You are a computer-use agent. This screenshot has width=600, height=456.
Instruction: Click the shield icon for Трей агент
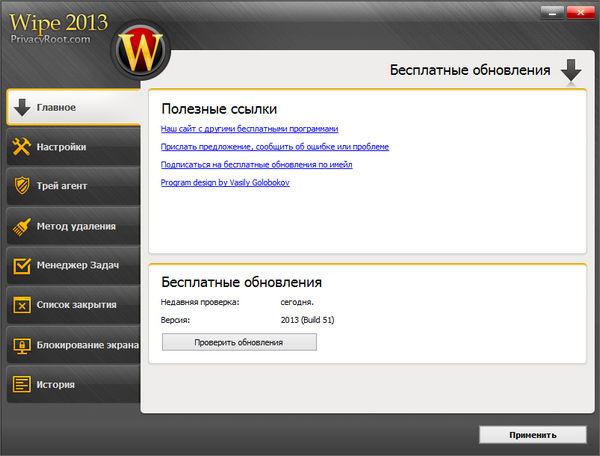tap(22, 186)
